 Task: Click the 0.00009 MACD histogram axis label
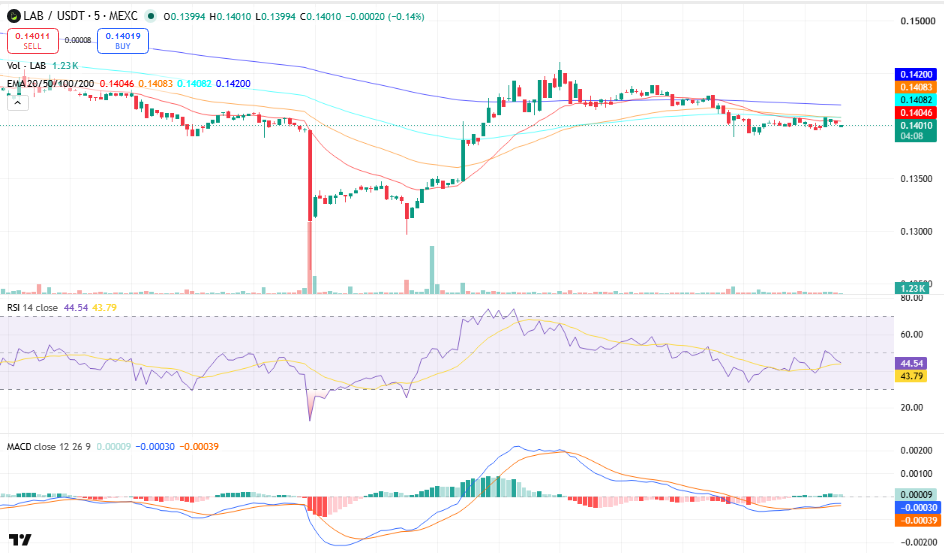pos(916,495)
